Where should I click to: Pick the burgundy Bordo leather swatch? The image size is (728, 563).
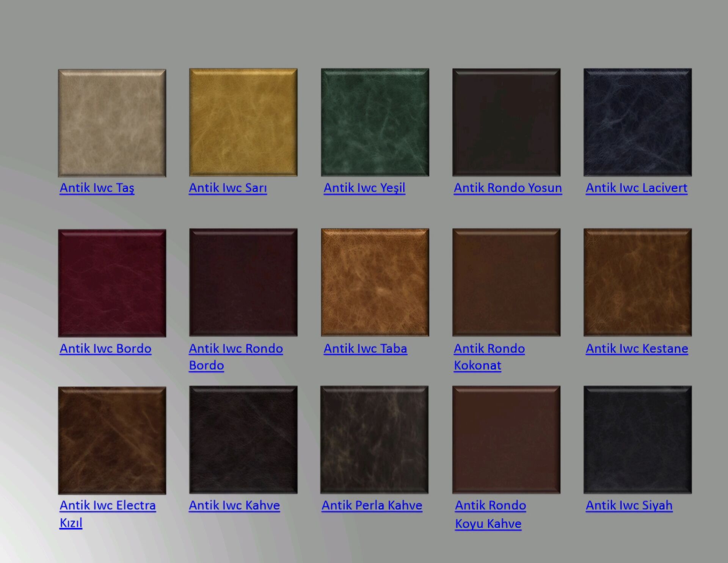tap(112, 283)
